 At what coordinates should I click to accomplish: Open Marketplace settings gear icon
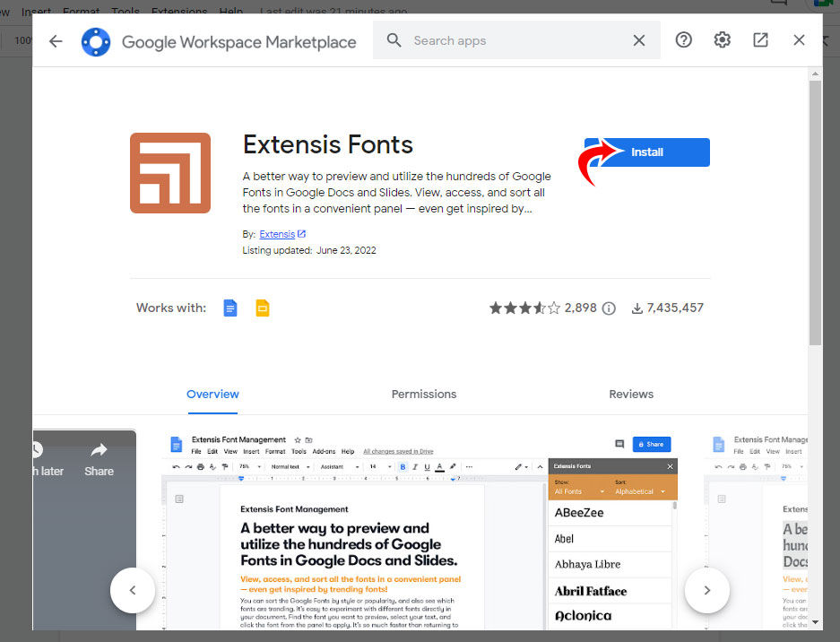[722, 39]
